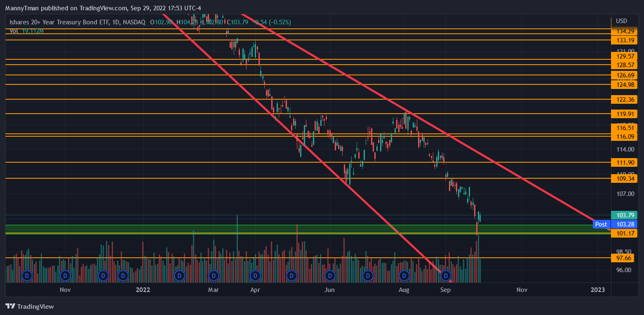Click the 114.00 axis price tick
This screenshot has height=315, width=644.
pos(625,149)
